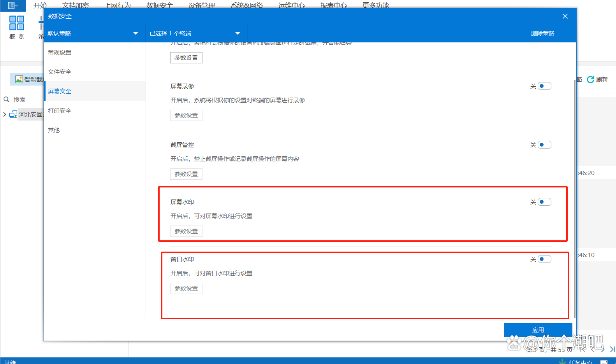Click the 数据安全 dialog title text
The height and width of the screenshot is (364, 616).
point(60,16)
